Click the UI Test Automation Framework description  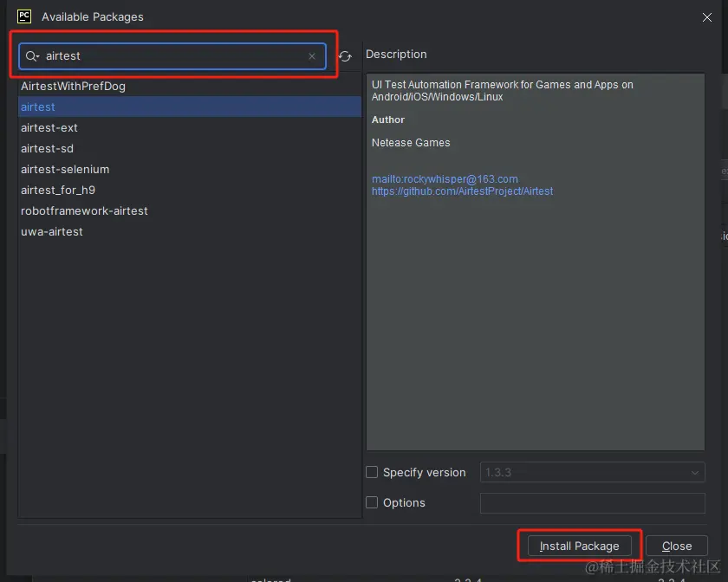pos(503,90)
